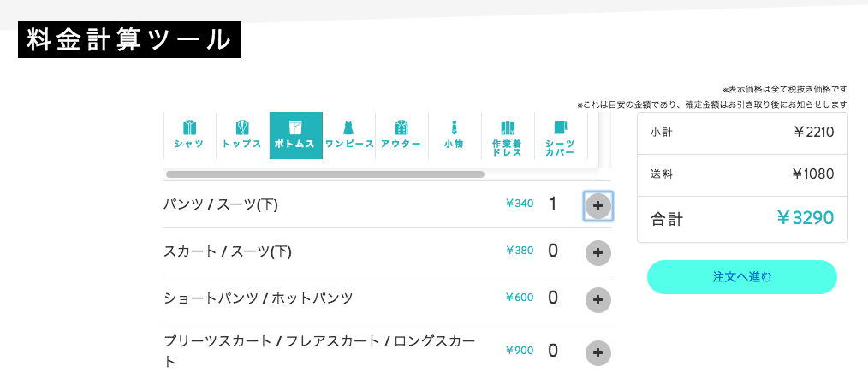Viewport: 868px width, 378px height.
Task: Add a ショートパンツ / ホットパンツ item
Action: pyautogui.click(x=597, y=300)
